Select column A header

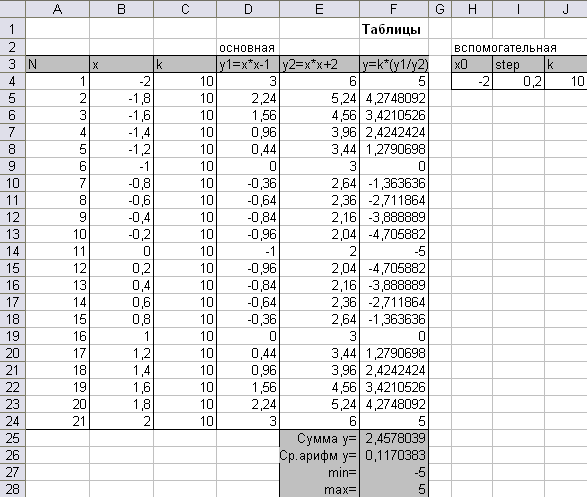point(58,9)
